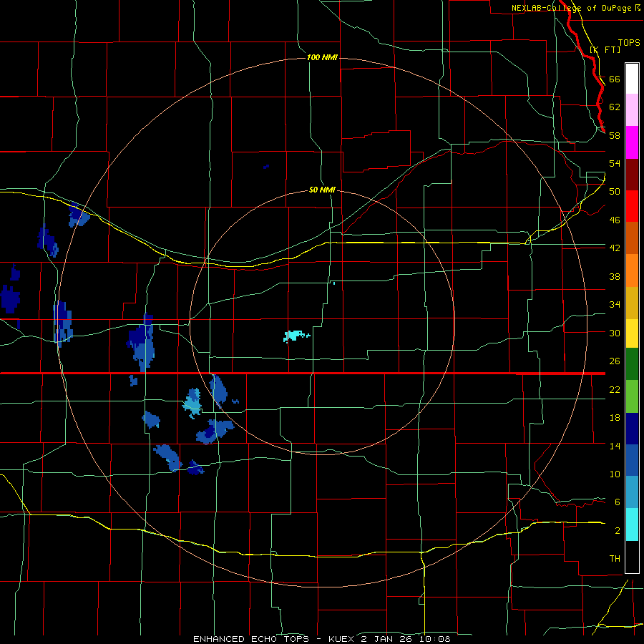
Task: Click the "KUEX" radar site identifier
Action: tap(343, 639)
